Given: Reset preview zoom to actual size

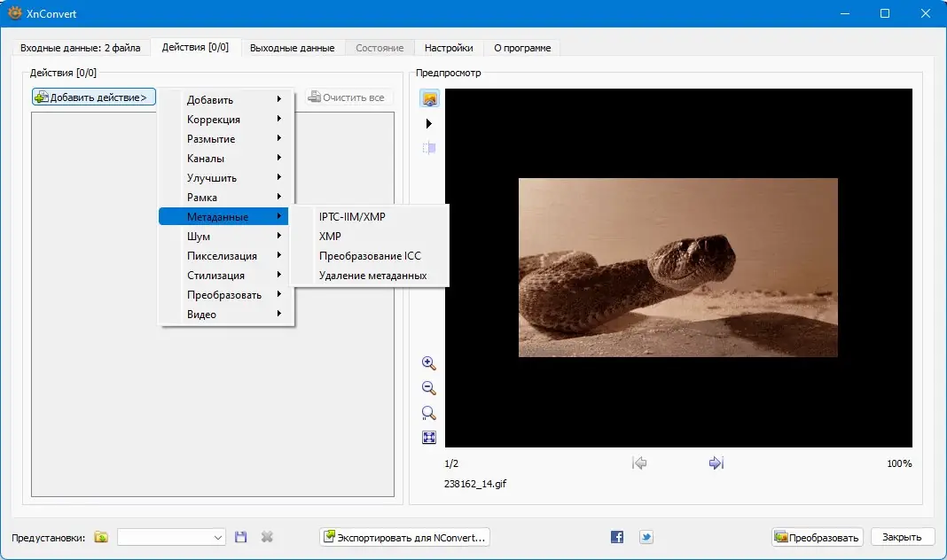Looking at the screenshot, I should click(429, 413).
